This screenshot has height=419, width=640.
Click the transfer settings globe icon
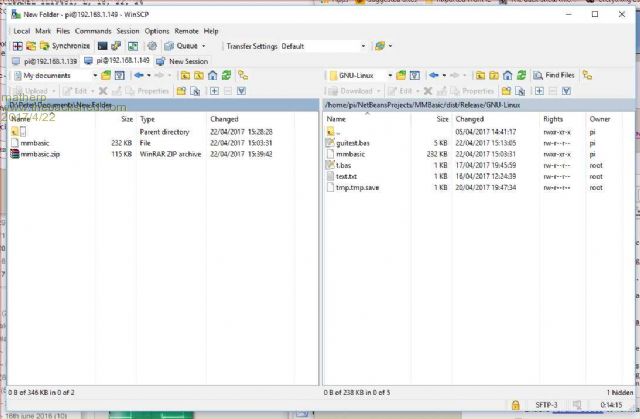pos(380,46)
